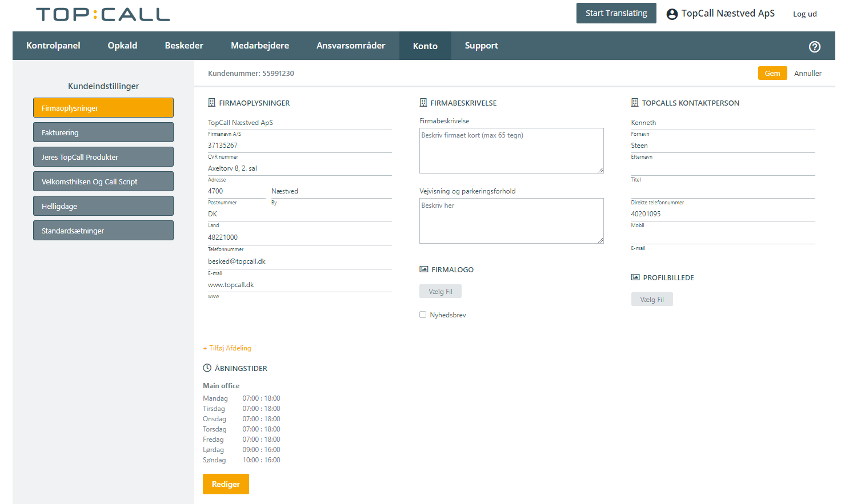Open the Kontrolpanel tab

(53, 46)
